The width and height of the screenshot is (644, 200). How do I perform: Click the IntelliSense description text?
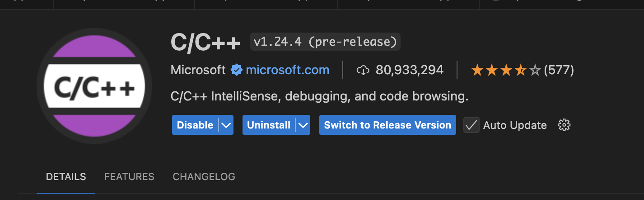(x=319, y=96)
